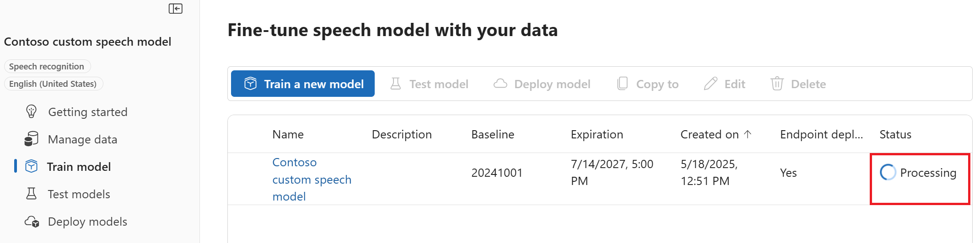The image size is (980, 243).
Task: Select Deploy model in the toolbar
Action: point(542,84)
